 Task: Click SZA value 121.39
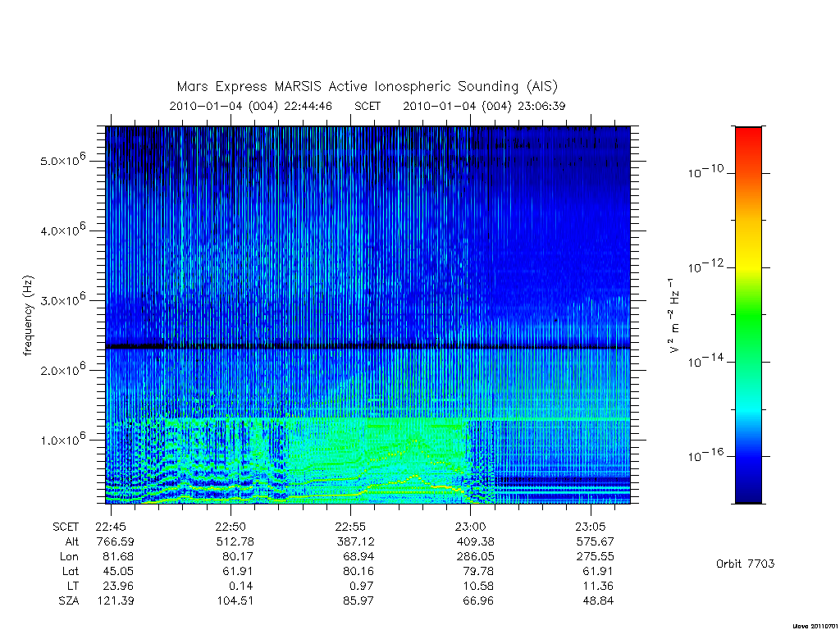[115, 600]
